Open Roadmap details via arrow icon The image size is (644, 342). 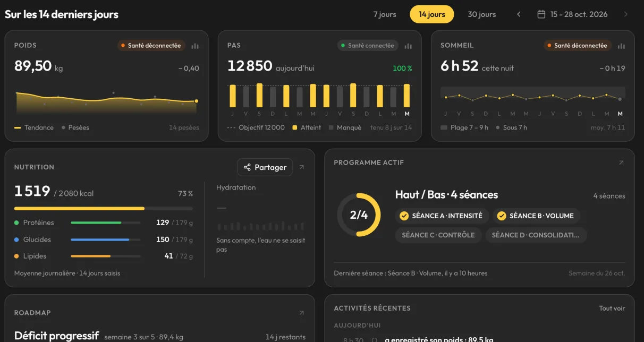pos(301,313)
